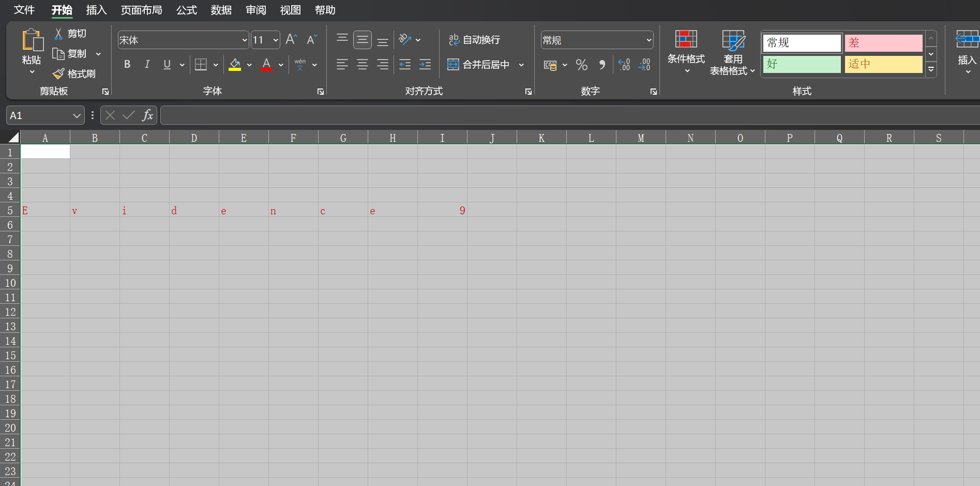
Task: Toggle middle vertical alignment
Action: pyautogui.click(x=363, y=40)
